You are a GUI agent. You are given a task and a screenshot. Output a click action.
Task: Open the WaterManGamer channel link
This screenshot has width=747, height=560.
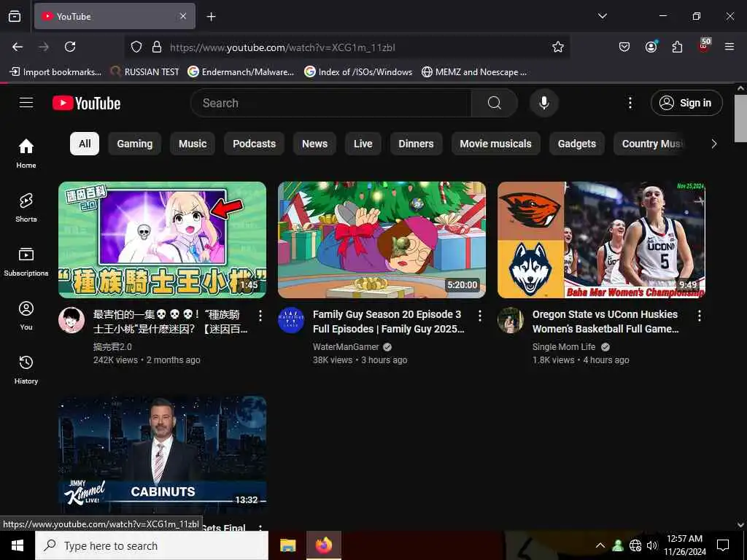346,346
